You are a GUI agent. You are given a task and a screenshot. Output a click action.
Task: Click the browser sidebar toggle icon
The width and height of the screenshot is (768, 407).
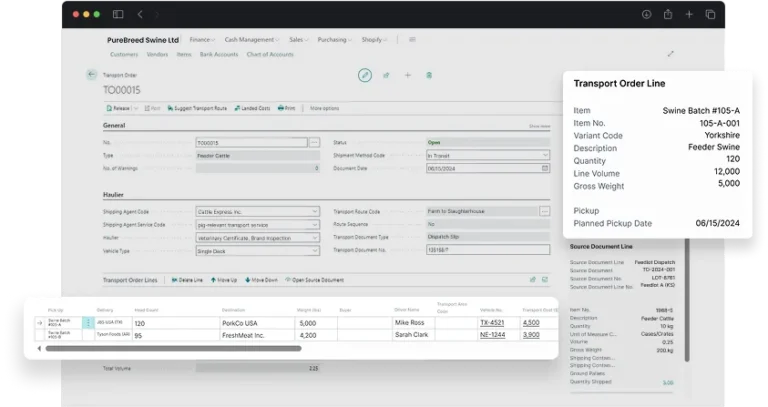(x=118, y=14)
